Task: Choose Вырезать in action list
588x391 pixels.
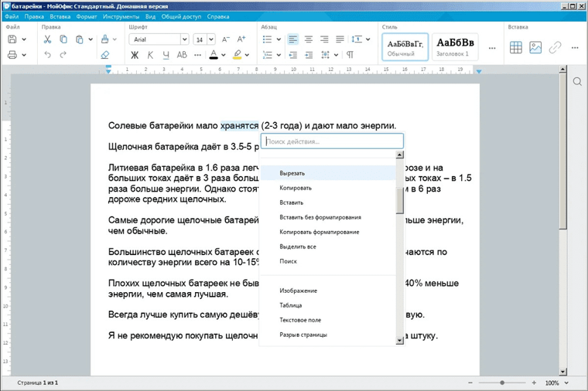Action: click(x=328, y=173)
